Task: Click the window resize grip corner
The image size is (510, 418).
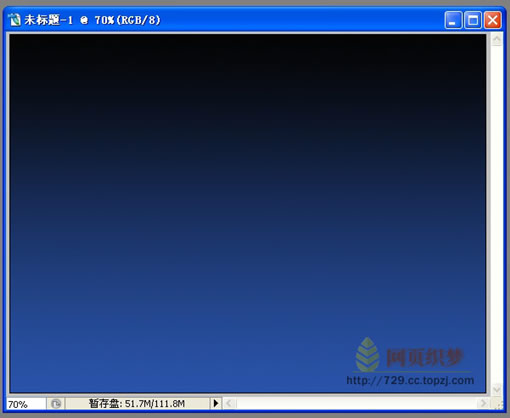Action: point(498,404)
